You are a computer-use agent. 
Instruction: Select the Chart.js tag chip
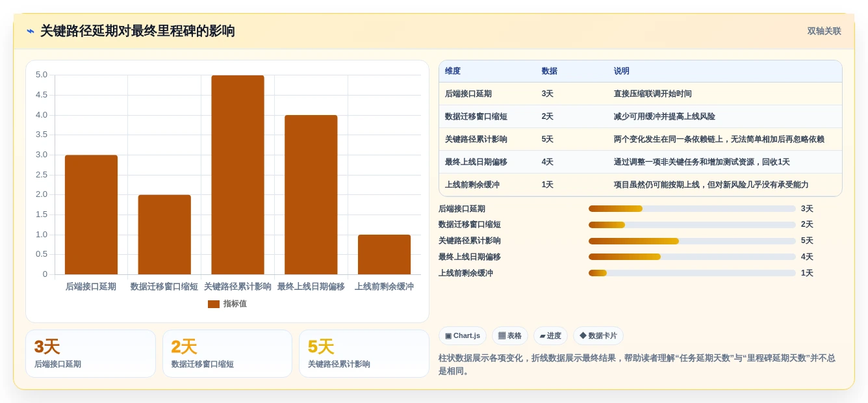pos(463,336)
